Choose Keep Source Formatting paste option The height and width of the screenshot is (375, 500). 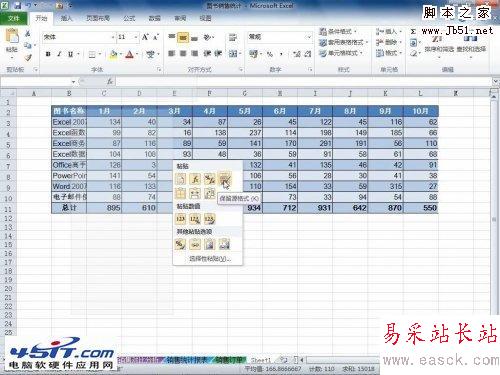point(224,179)
